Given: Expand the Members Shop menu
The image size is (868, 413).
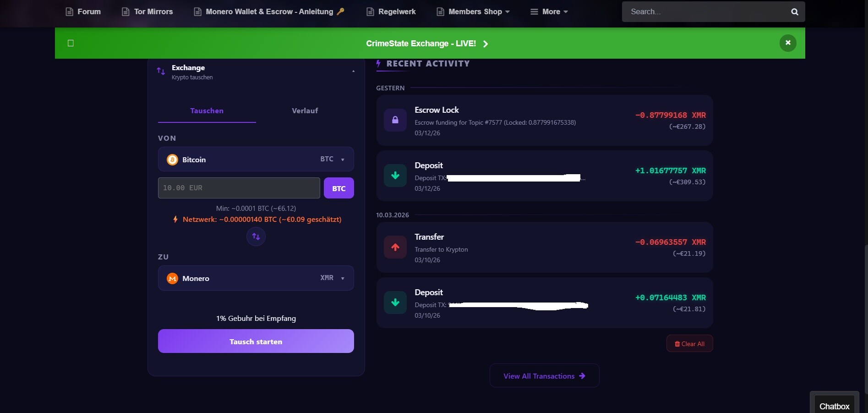Looking at the screenshot, I should pyautogui.click(x=473, y=12).
